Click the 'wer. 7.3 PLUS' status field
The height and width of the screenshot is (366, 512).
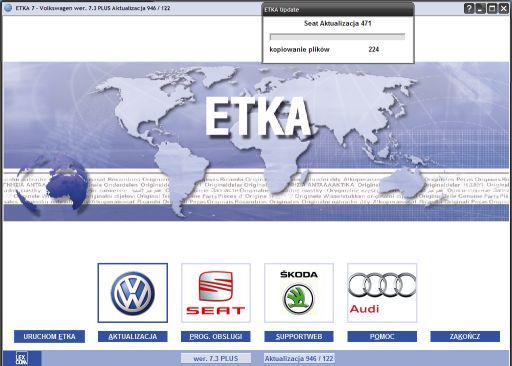[x=216, y=358]
